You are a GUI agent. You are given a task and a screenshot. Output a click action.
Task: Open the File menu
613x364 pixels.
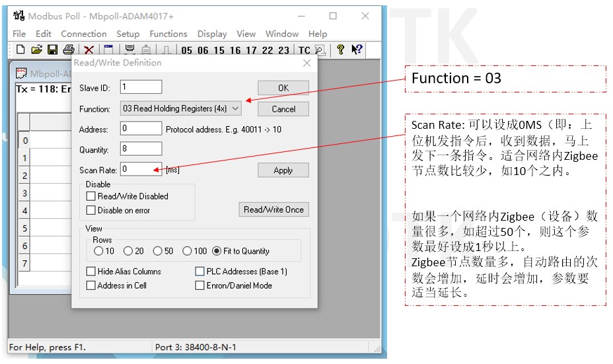point(18,34)
